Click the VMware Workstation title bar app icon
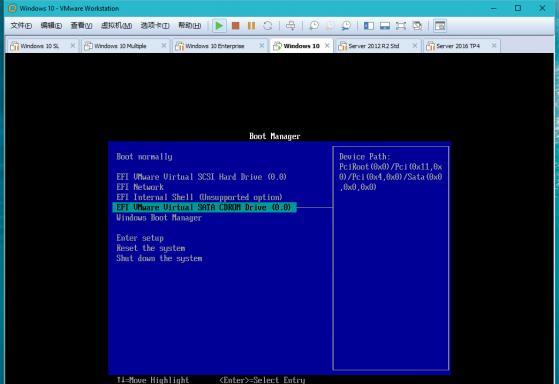Viewport: 559px width, 384px height. pyautogui.click(x=12, y=8)
